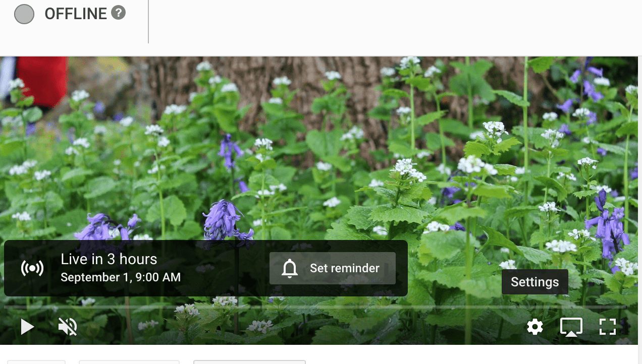Click the "Live in 3 hours" text
Screen dimensions: 642x364
point(109,259)
